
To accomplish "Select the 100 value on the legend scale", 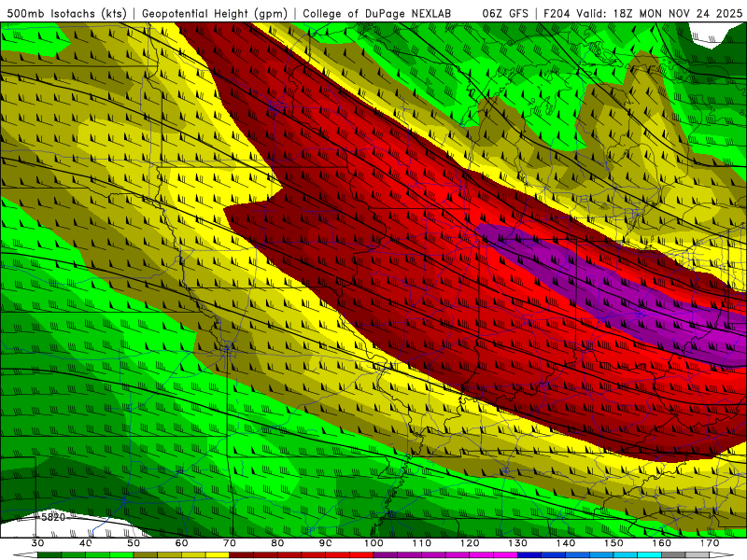I will pyautogui.click(x=373, y=543).
